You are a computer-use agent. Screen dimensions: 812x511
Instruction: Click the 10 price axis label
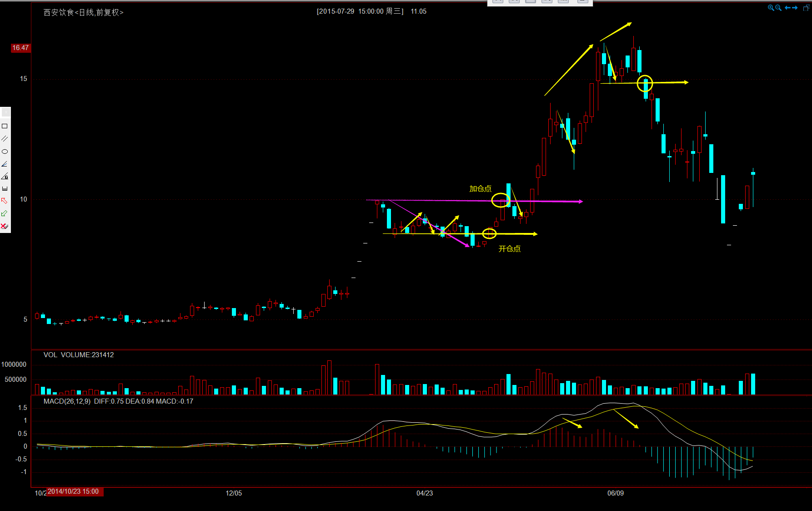24,199
